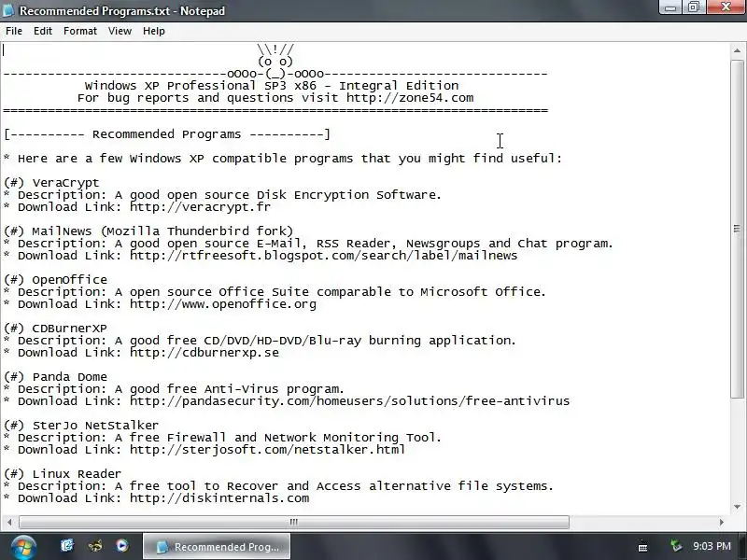Click the pandasecurity.com free-antivirus URL text
747x560 pixels.
[x=349, y=401]
